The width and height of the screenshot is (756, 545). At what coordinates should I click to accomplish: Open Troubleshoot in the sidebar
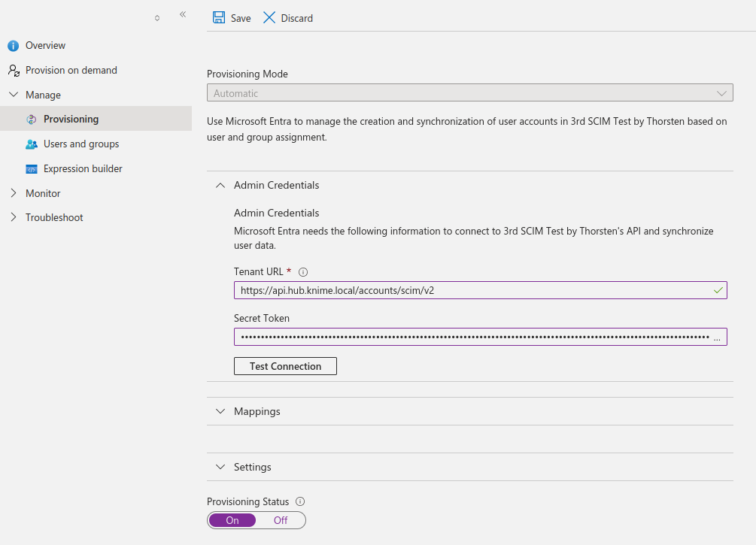54,218
